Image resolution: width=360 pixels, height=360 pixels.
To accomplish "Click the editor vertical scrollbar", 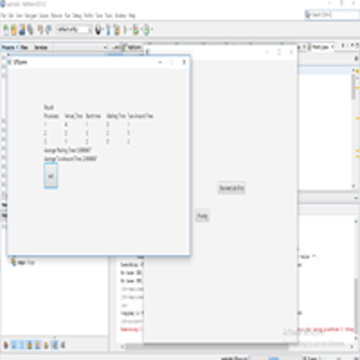I will 354,128.
